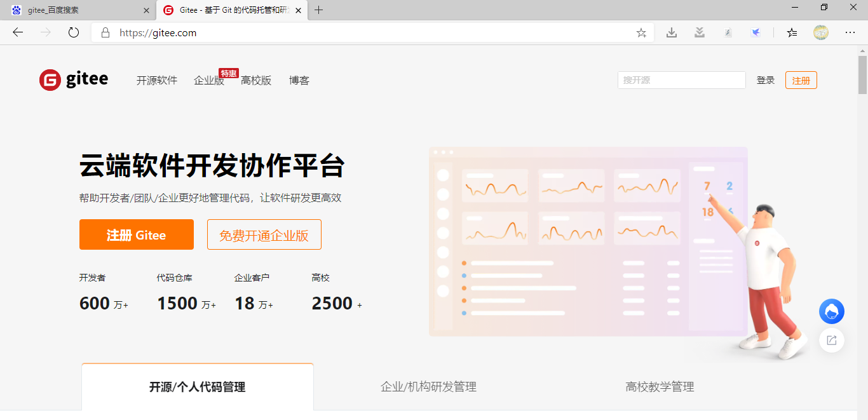Bookmark page with the star icon
Screen dimensions: 868x420
point(641,32)
